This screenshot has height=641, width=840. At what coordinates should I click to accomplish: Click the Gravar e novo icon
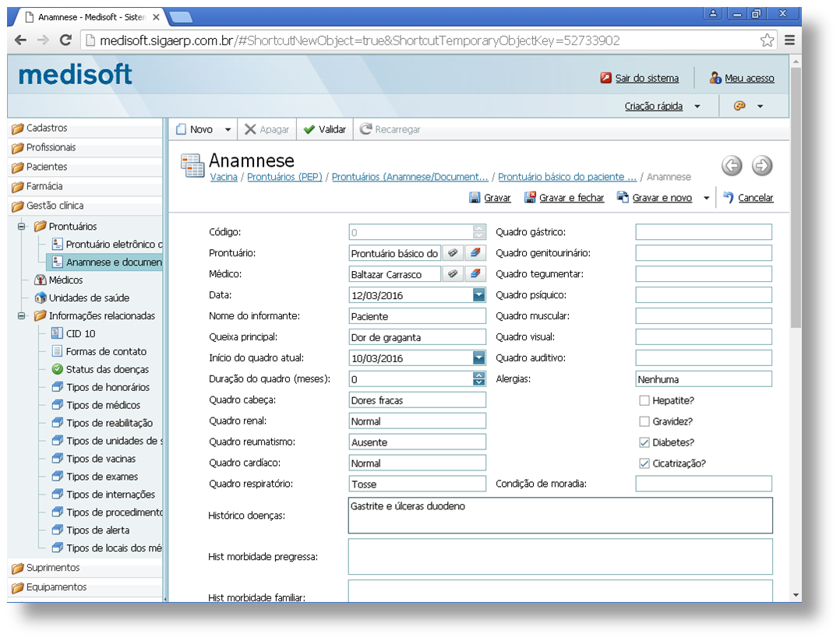click(623, 198)
